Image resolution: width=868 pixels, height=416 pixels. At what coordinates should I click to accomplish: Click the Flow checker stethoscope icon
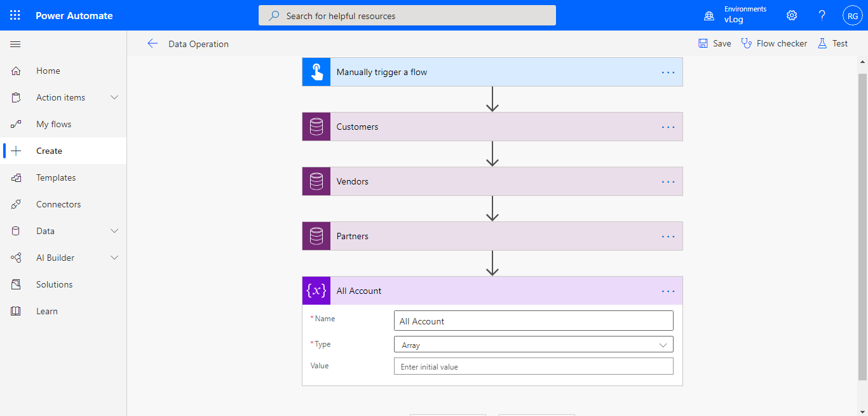click(747, 43)
